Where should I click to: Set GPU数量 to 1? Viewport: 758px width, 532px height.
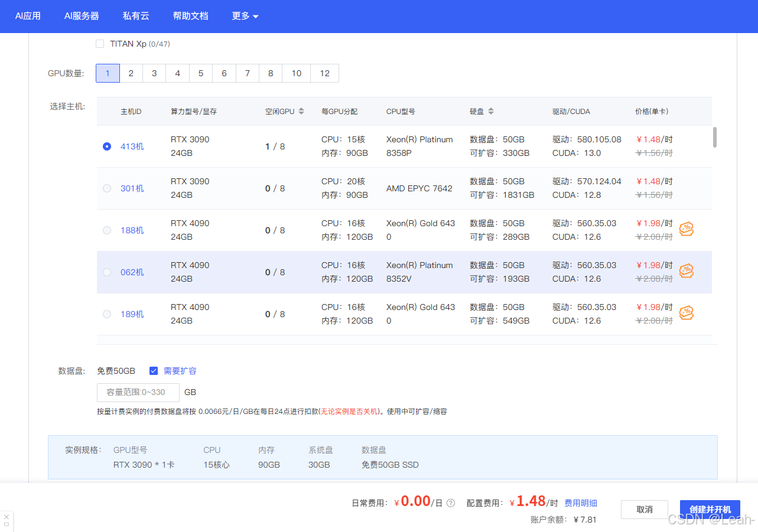click(x=108, y=73)
